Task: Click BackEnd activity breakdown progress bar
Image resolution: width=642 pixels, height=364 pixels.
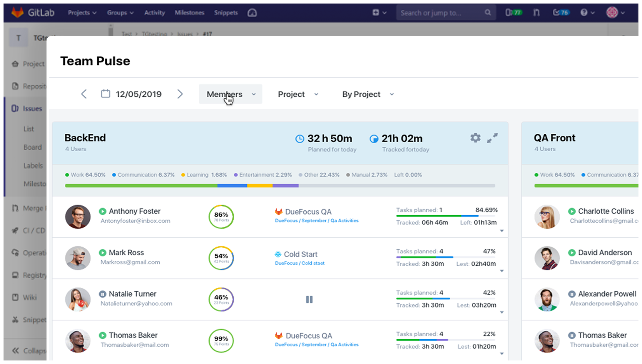Action: pos(280,186)
